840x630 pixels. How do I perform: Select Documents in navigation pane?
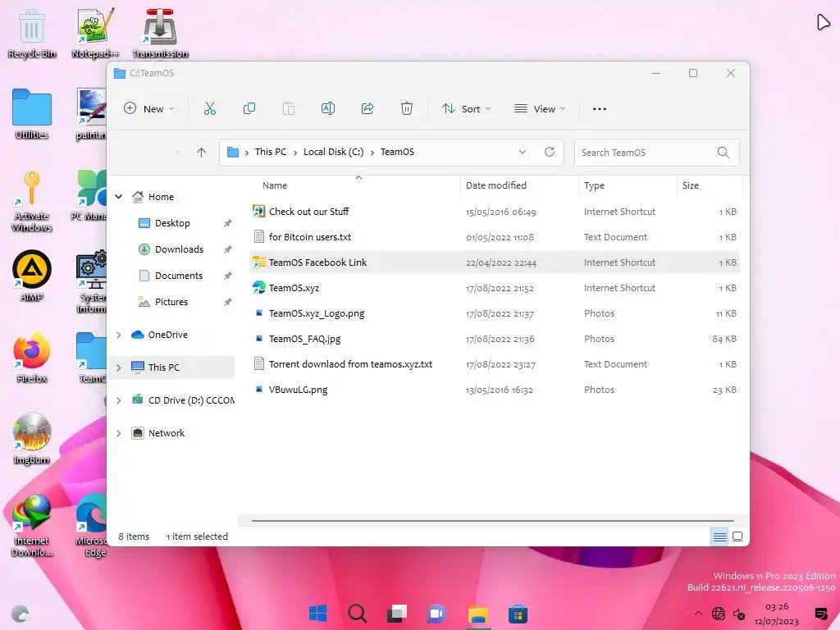pos(178,276)
